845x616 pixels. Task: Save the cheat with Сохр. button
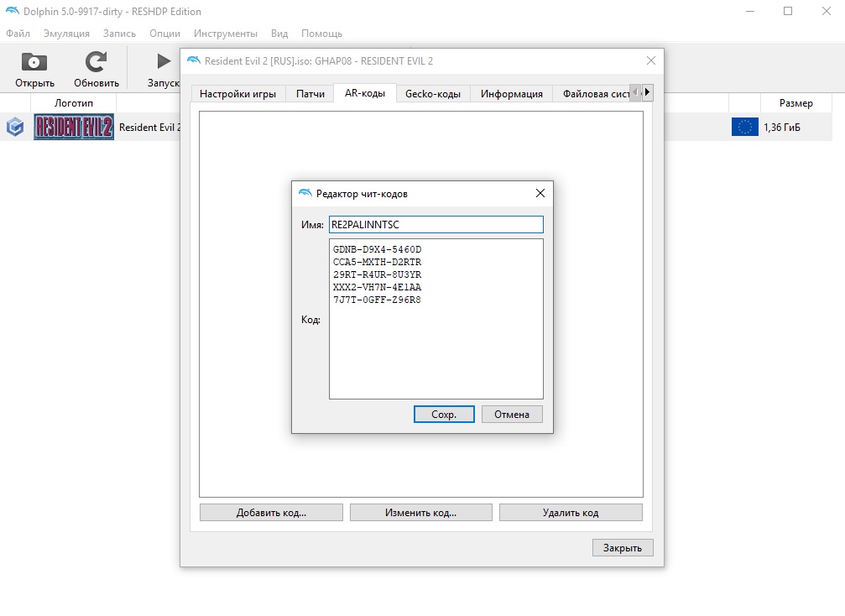(x=444, y=415)
